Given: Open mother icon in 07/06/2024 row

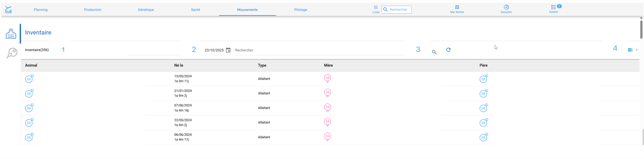Looking at the screenshot, I should coord(327,108).
